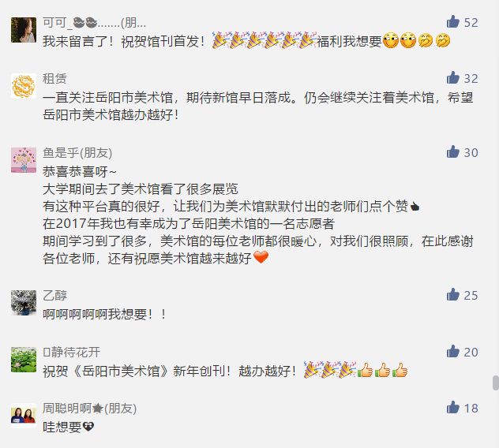The image size is (499, 448).
Task: Click the 52 like count number
Action: click(471, 23)
